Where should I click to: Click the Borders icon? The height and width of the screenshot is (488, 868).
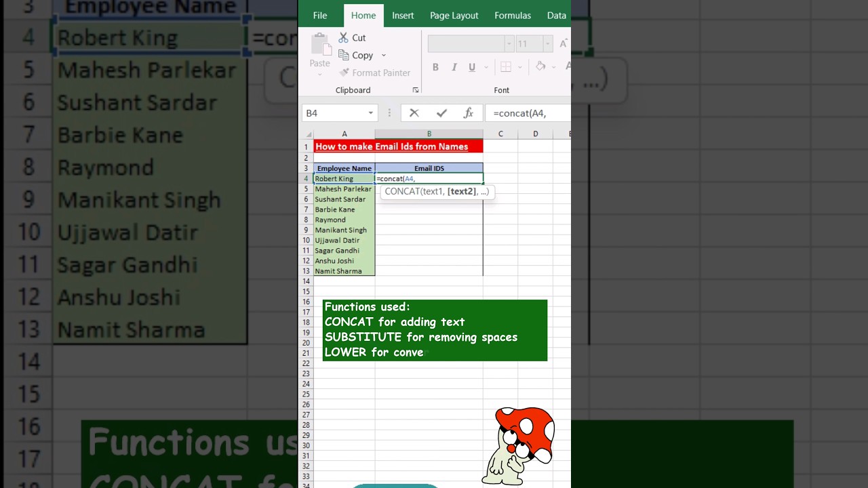(506, 67)
